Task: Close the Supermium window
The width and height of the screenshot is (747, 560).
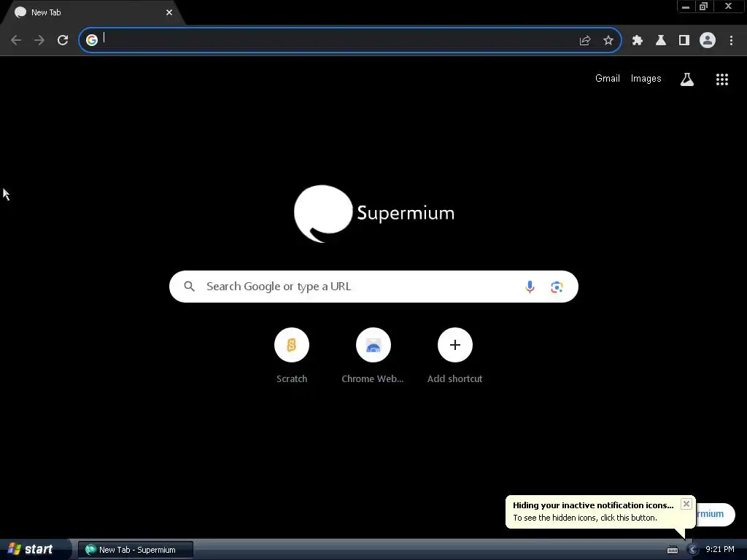Action: [728, 6]
